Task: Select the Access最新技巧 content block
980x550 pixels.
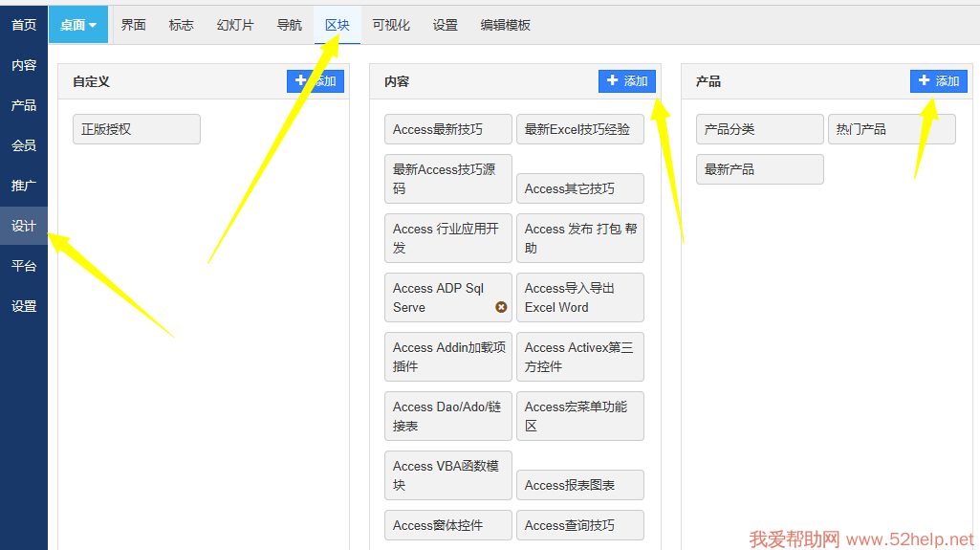Action: [x=447, y=129]
